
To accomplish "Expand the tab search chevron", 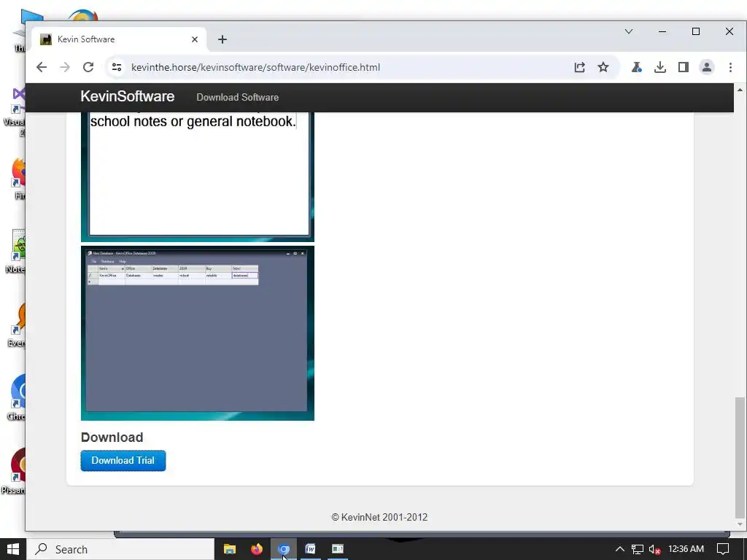I will (x=629, y=31).
